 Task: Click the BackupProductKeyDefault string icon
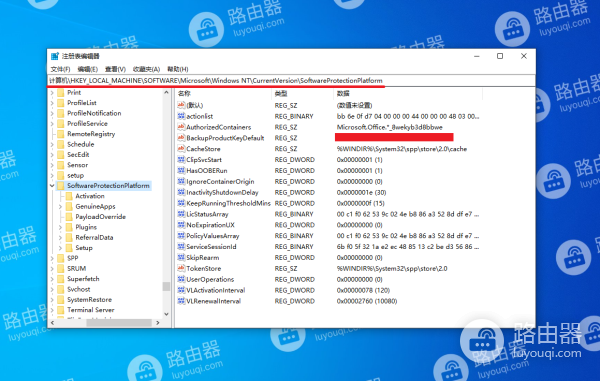pyautogui.click(x=181, y=138)
